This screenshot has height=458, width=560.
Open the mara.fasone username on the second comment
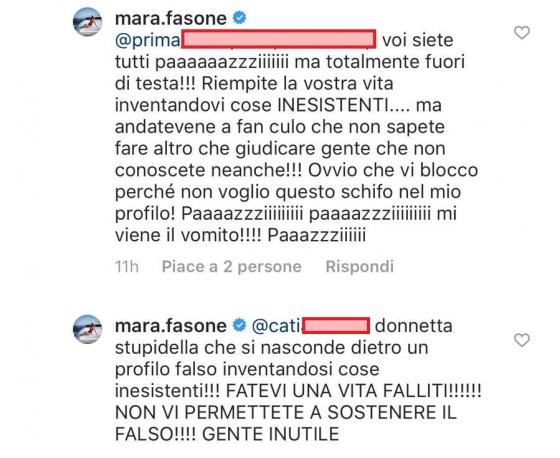coord(171,326)
